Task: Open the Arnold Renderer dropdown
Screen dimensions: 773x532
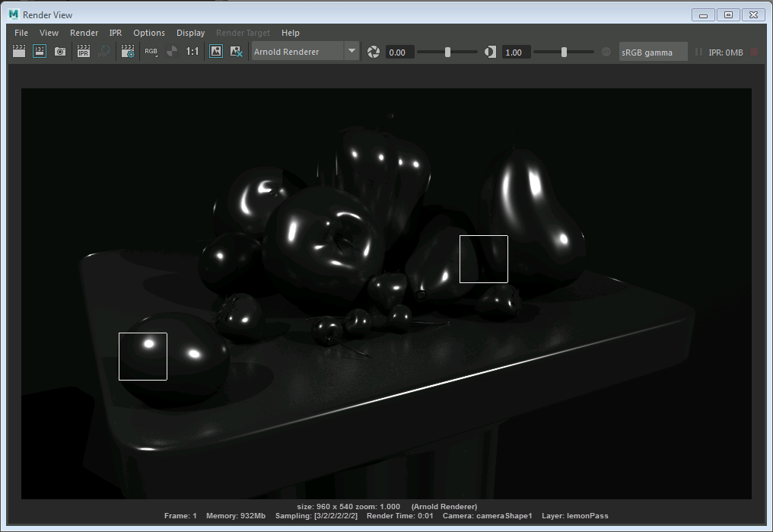Action: click(351, 52)
